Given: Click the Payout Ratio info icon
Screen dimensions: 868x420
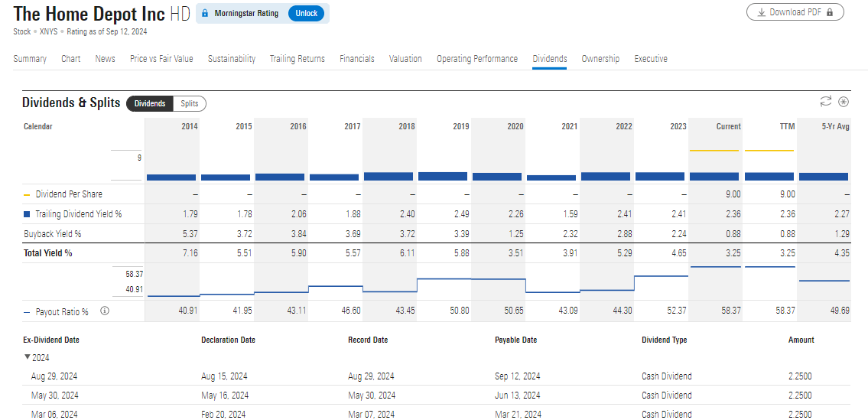Looking at the screenshot, I should (x=104, y=311).
